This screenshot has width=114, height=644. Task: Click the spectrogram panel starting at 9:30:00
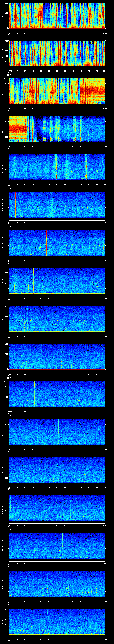(57, 546)
